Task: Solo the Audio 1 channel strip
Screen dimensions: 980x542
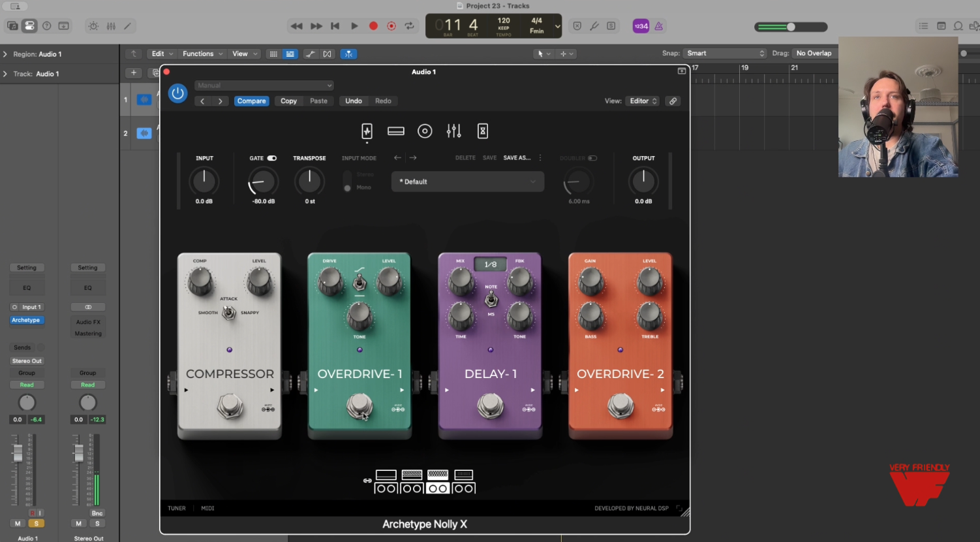Action: coord(36,523)
